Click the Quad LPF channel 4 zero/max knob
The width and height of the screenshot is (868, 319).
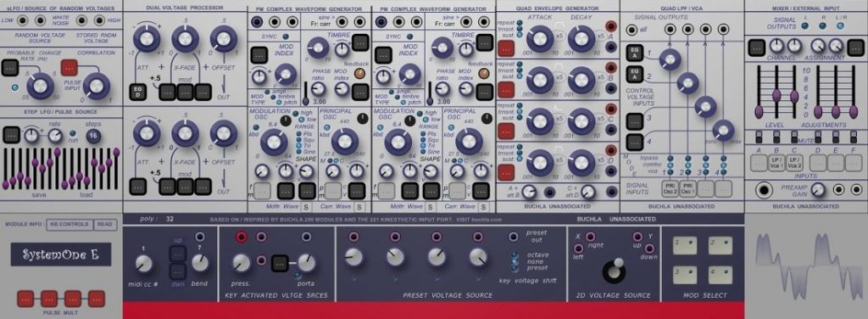coord(723,130)
